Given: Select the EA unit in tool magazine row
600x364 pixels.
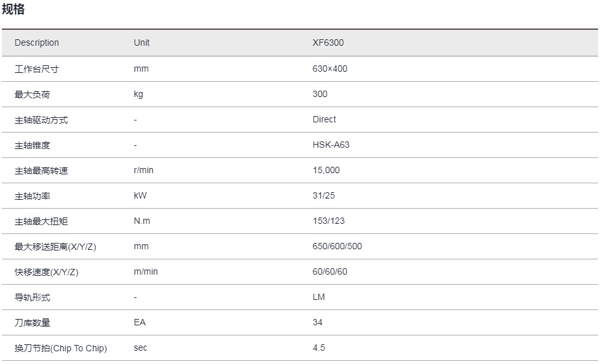Looking at the screenshot, I should point(140,322).
